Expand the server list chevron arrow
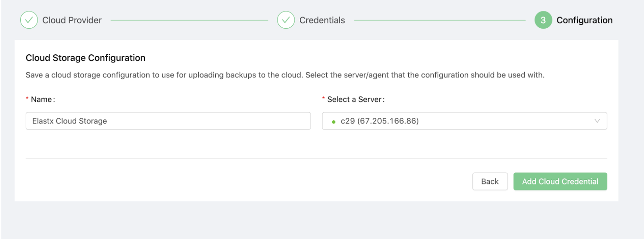This screenshot has height=239, width=644. (597, 121)
